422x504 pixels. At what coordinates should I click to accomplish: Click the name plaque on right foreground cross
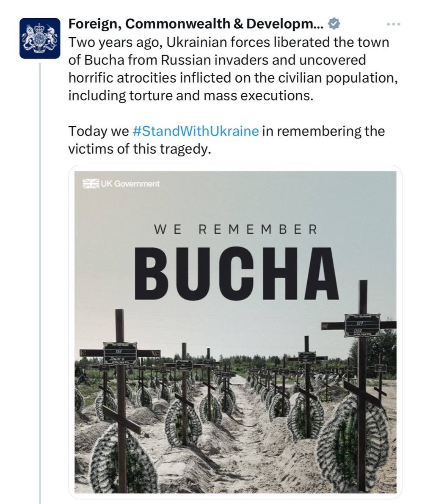pyautogui.click(x=362, y=325)
